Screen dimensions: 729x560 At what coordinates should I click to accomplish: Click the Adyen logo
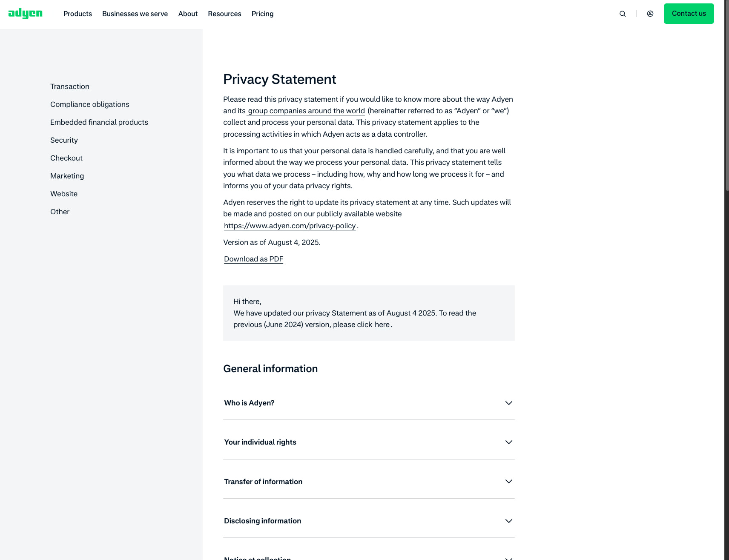click(26, 14)
